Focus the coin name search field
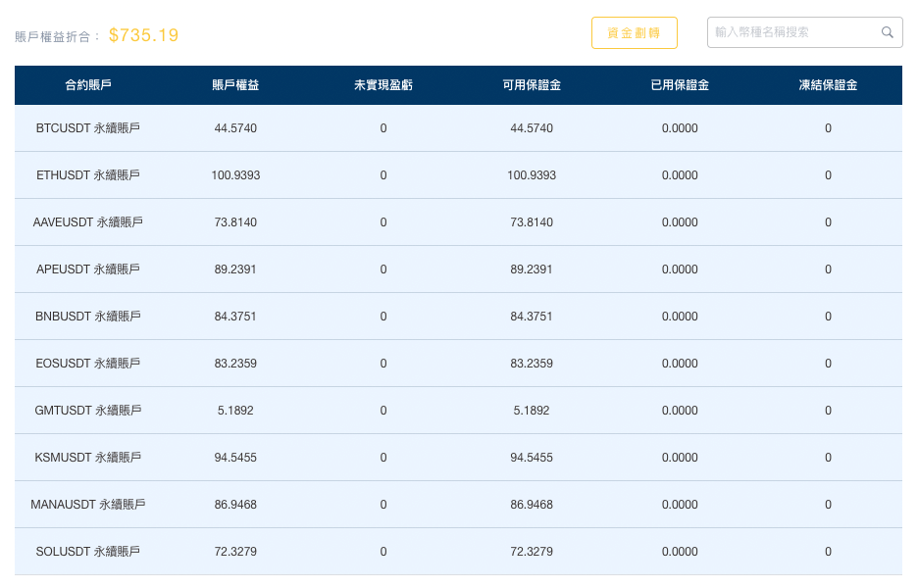The width and height of the screenshot is (918, 588). point(792,32)
